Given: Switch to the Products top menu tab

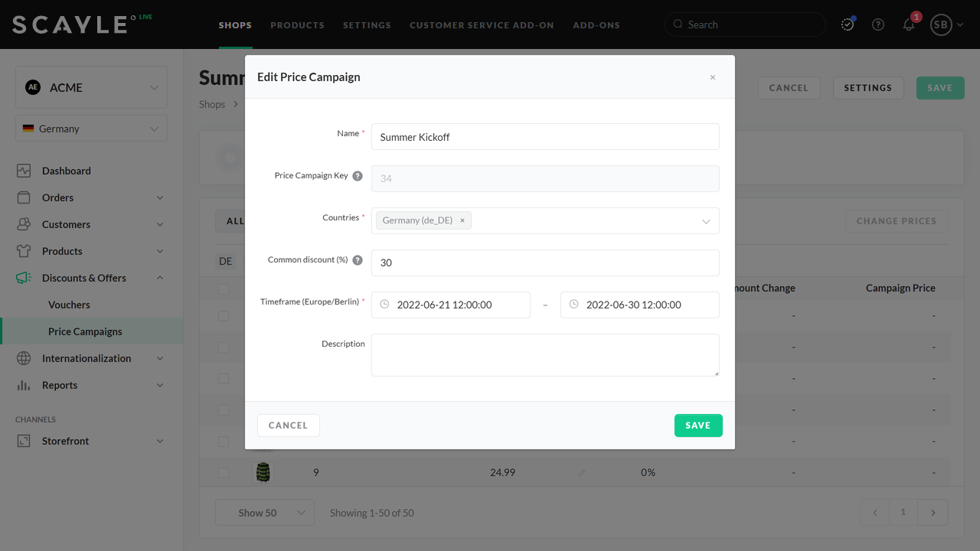Looking at the screenshot, I should point(297,25).
